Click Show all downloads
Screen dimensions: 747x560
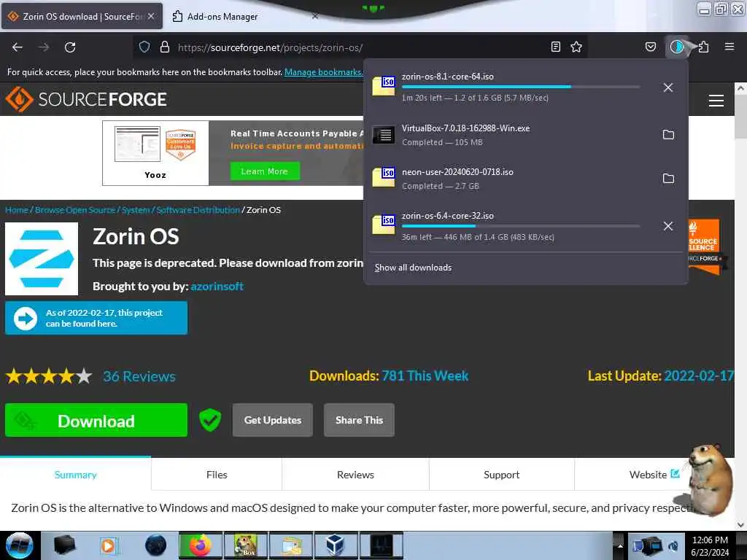click(413, 268)
